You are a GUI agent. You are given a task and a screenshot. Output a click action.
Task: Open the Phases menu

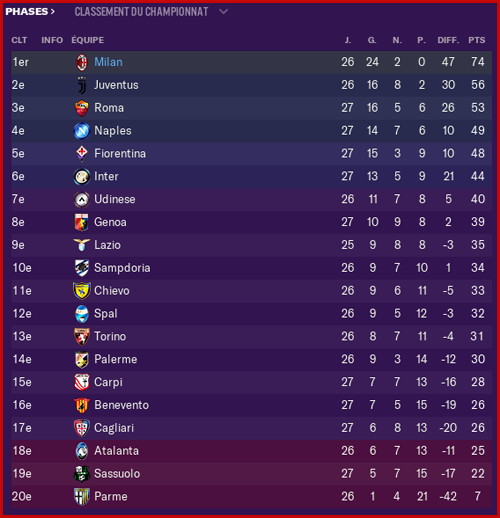[x=30, y=12]
